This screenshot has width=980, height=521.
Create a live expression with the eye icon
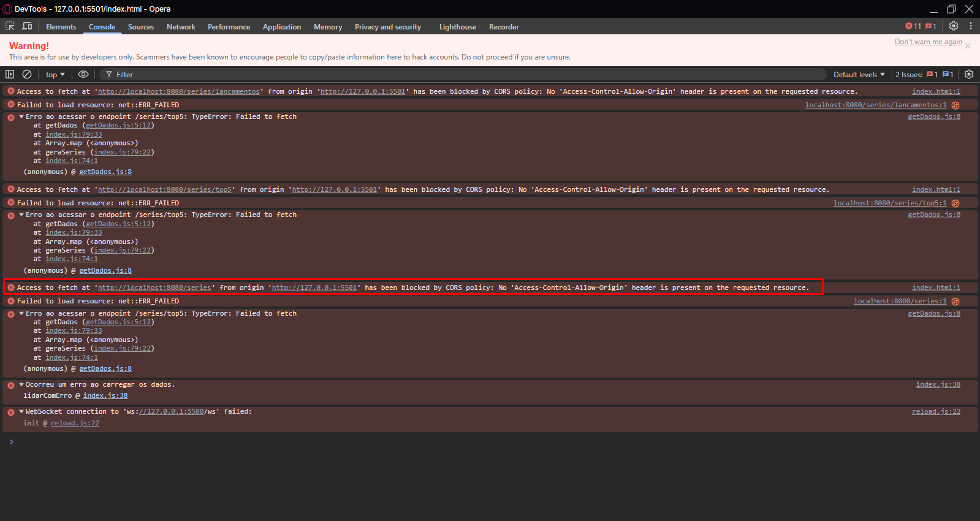click(x=83, y=74)
